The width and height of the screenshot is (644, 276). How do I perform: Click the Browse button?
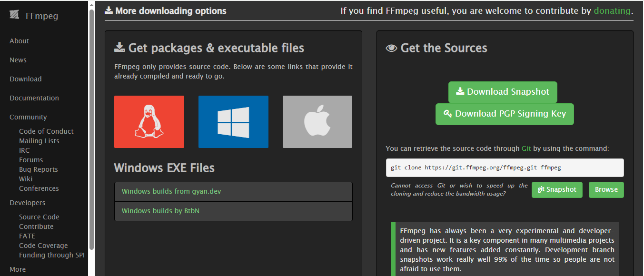click(606, 189)
